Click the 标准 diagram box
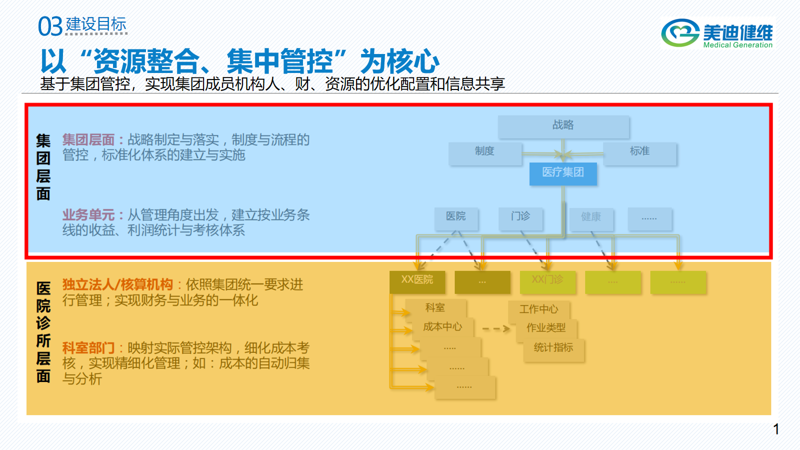800x450 pixels. [x=639, y=152]
